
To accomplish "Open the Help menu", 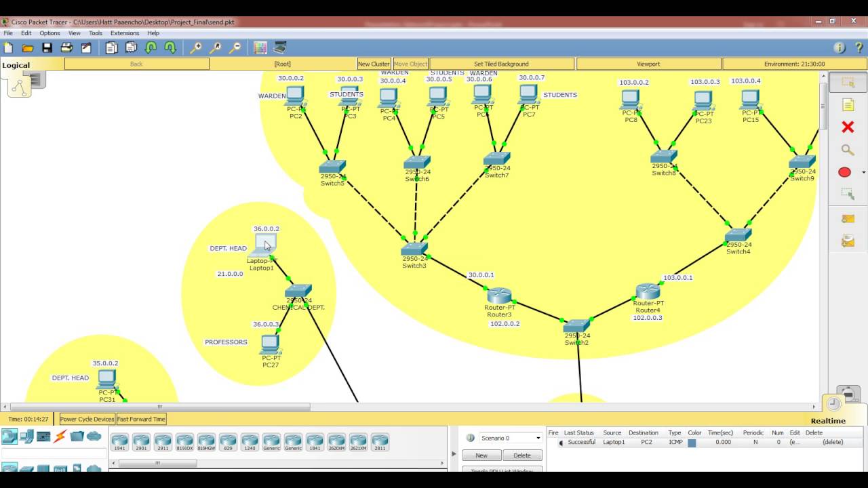I will [153, 33].
